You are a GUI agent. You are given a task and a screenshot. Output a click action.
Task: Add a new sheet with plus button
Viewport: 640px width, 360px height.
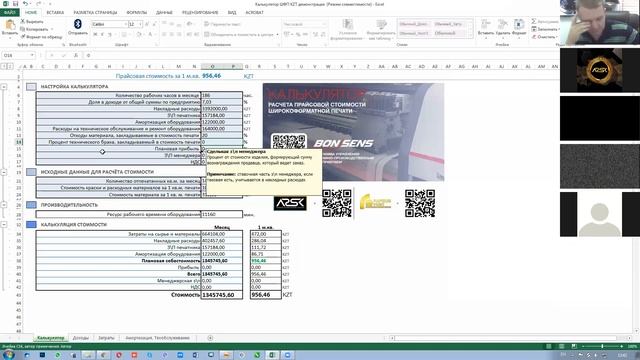210,338
